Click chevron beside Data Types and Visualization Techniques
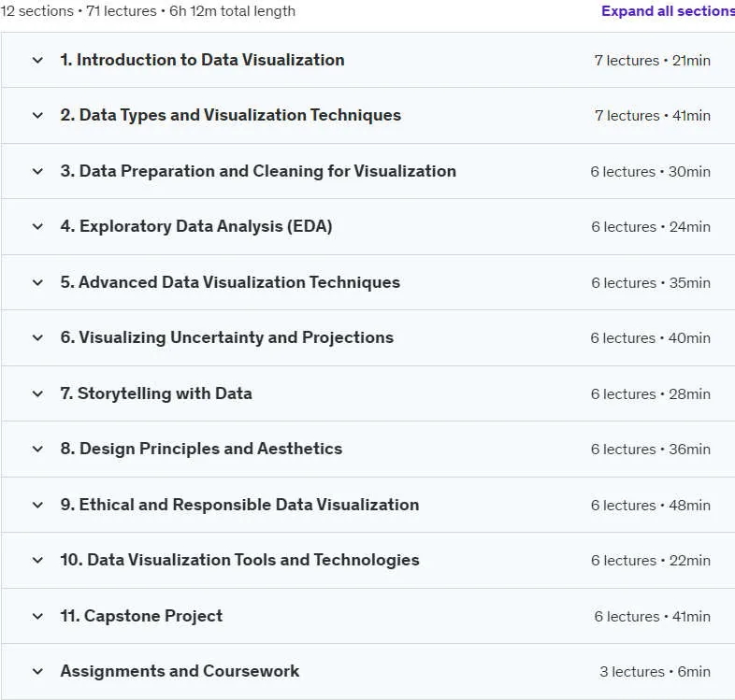The width and height of the screenshot is (735, 700). [x=37, y=115]
